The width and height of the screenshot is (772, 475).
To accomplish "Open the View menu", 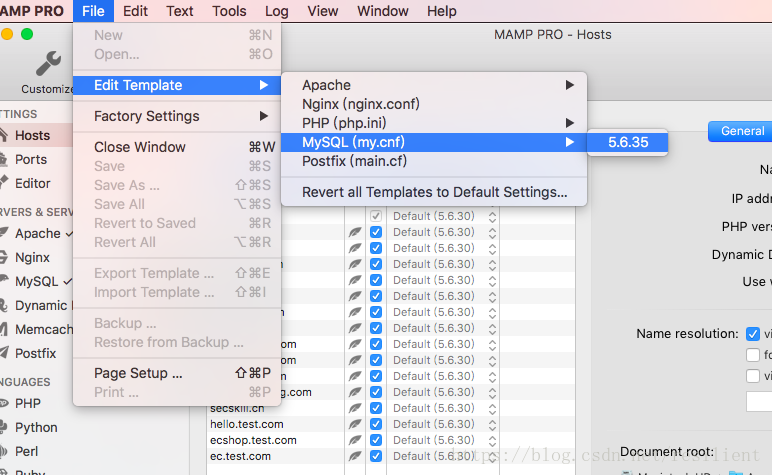I will (x=323, y=11).
